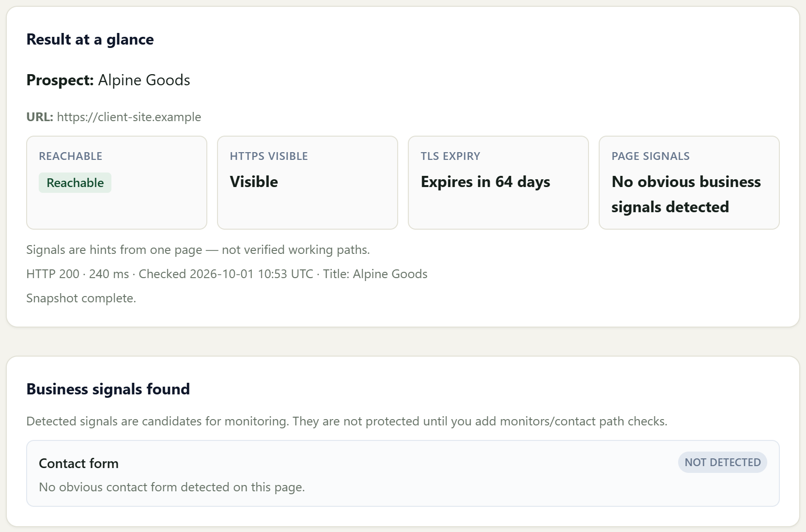Image resolution: width=806 pixels, height=532 pixels.
Task: Click the 'HTTP 200 · 240 ms' details line
Action: [227, 274]
